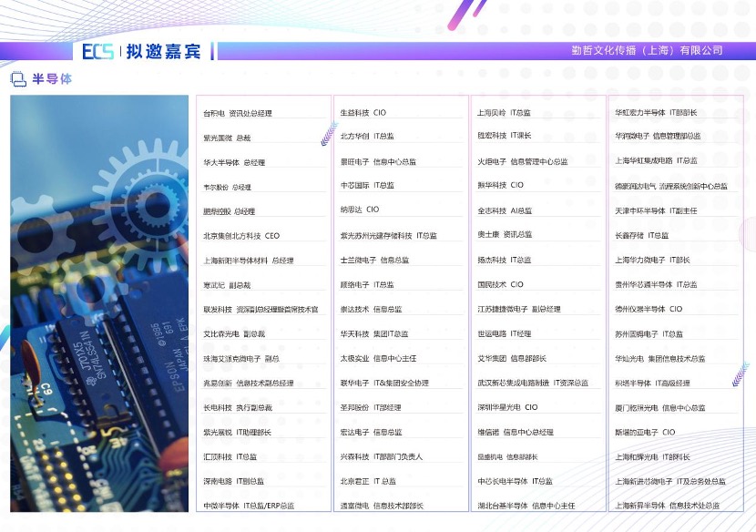
Task: Select the row 武汉新芯集成电路制造 IT资深总监
Action: coord(533,383)
